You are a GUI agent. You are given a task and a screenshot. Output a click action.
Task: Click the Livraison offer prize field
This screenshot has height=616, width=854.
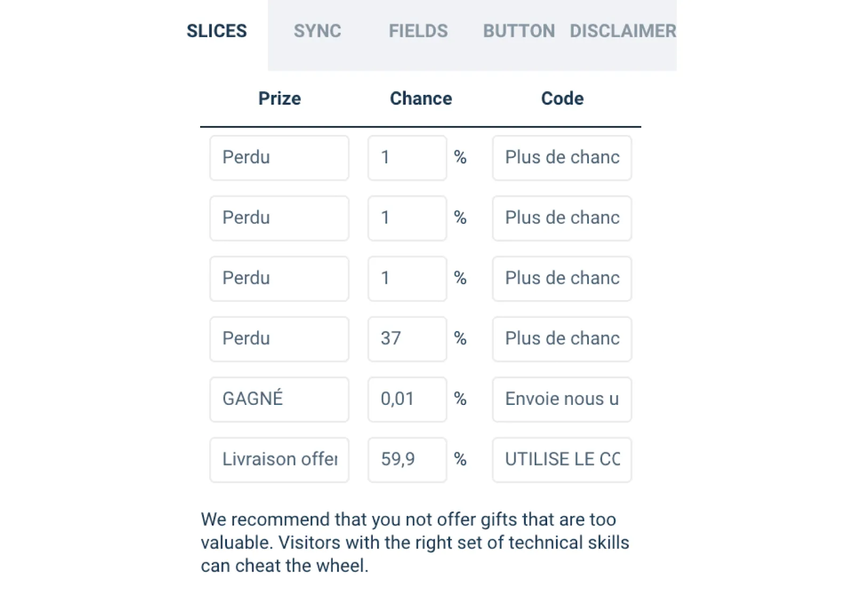point(279,459)
